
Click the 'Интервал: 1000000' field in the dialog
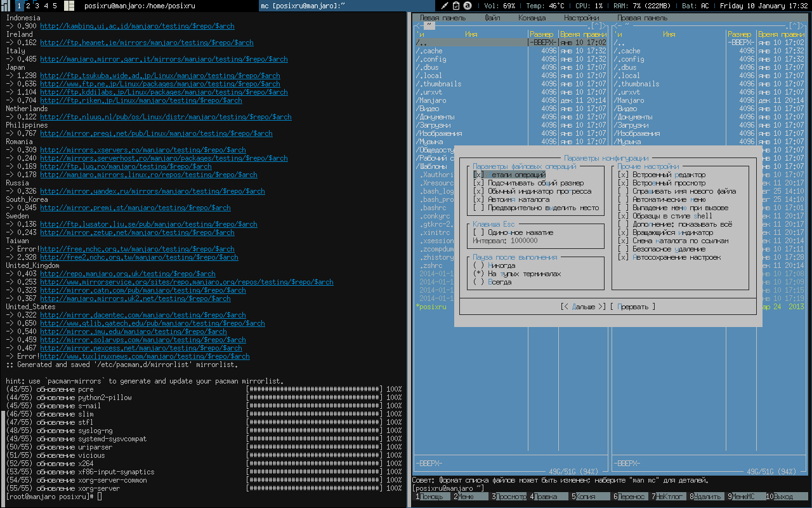(506, 241)
